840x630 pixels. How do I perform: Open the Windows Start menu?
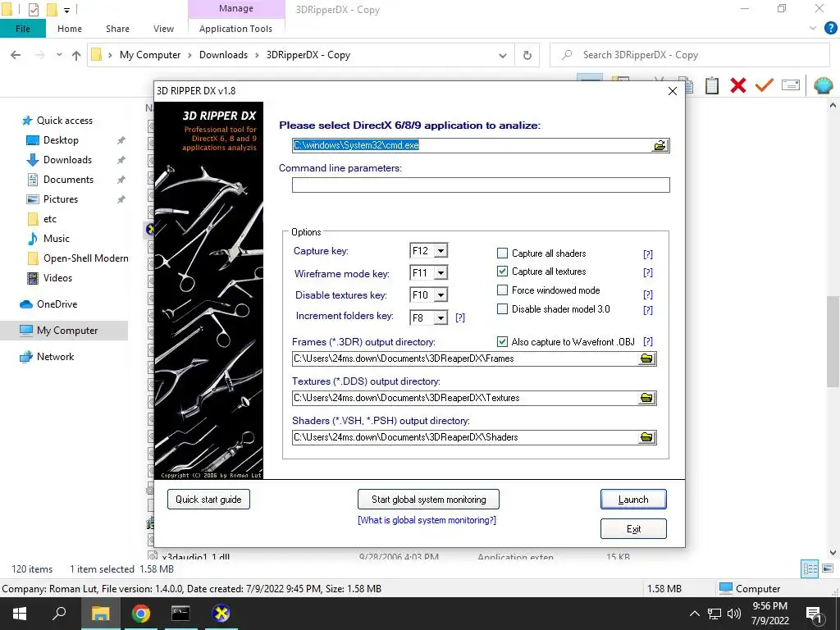20,614
